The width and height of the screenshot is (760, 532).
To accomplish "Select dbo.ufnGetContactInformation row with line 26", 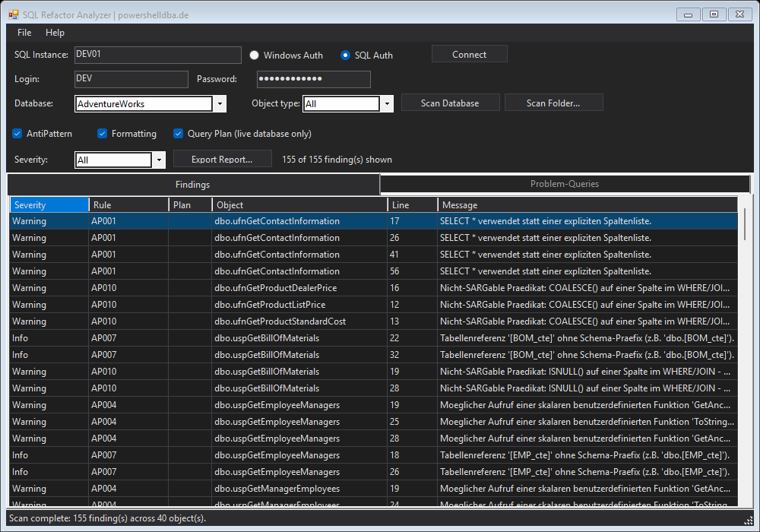I will coord(373,238).
